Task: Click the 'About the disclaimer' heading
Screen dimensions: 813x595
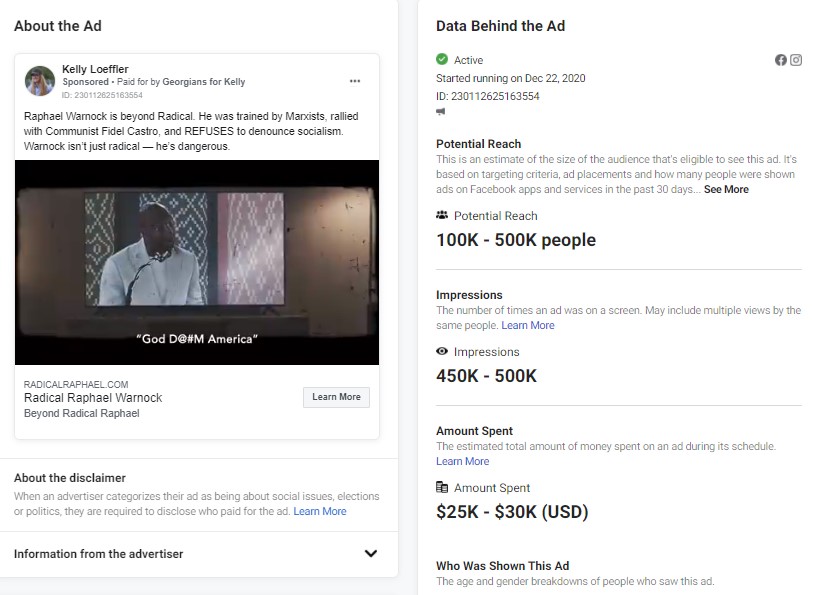Action: [69, 478]
